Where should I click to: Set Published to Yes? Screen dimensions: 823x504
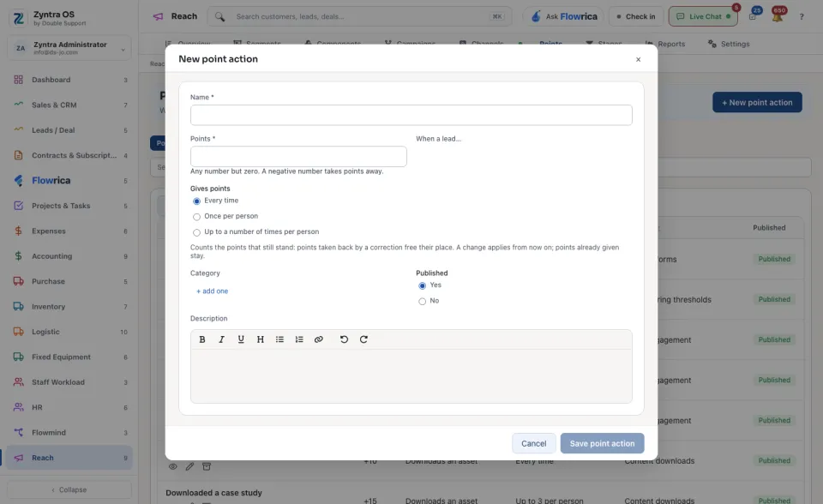423,285
